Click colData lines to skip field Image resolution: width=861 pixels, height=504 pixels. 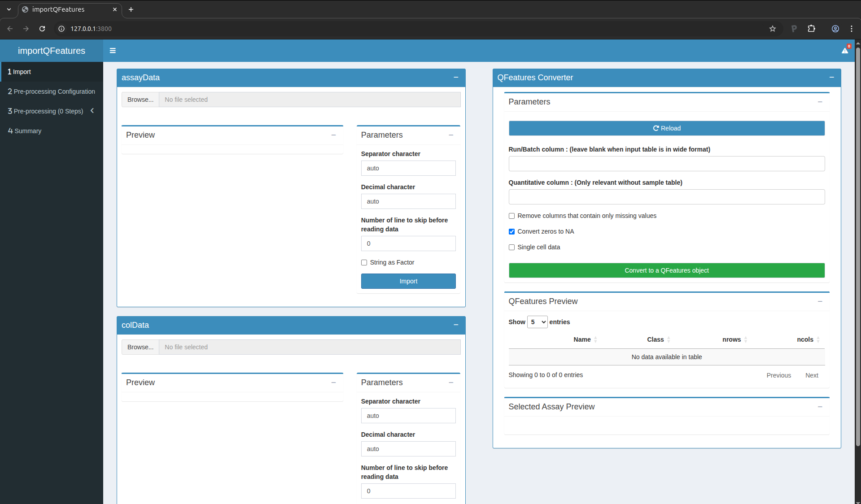click(x=408, y=491)
